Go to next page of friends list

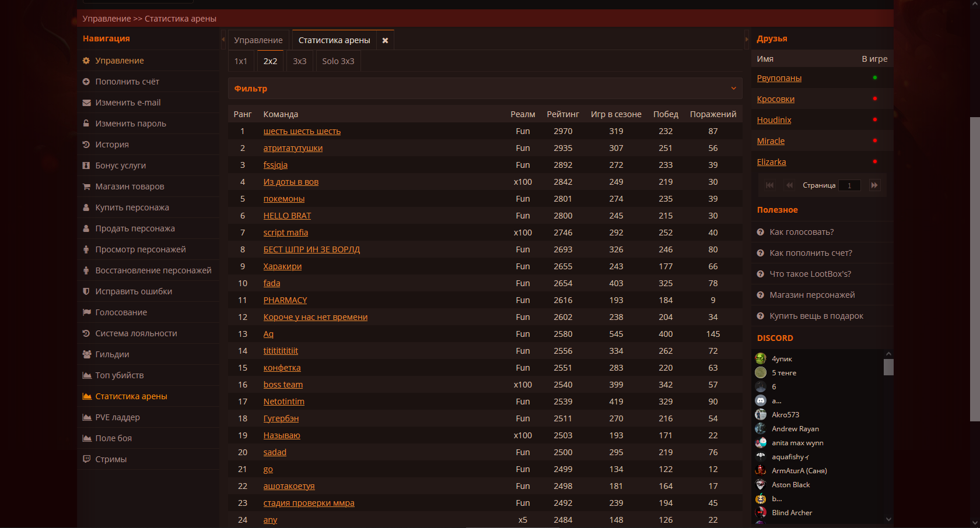874,185
